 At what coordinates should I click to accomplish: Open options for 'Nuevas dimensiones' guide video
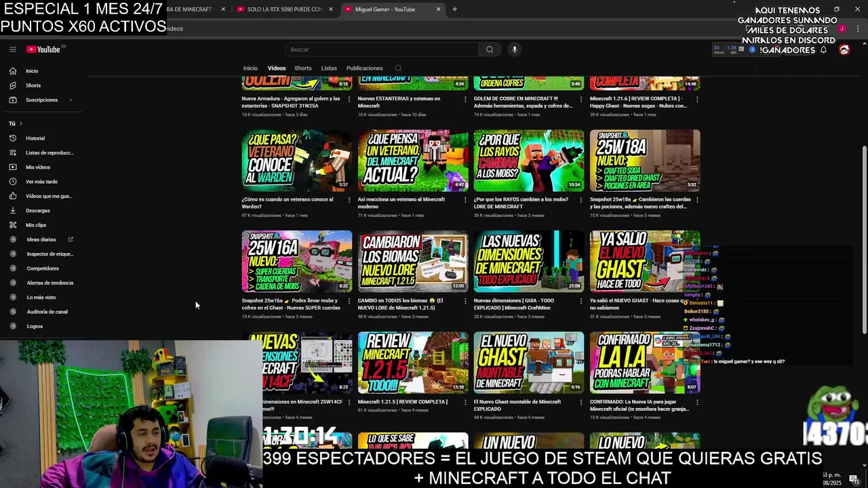coord(581,301)
